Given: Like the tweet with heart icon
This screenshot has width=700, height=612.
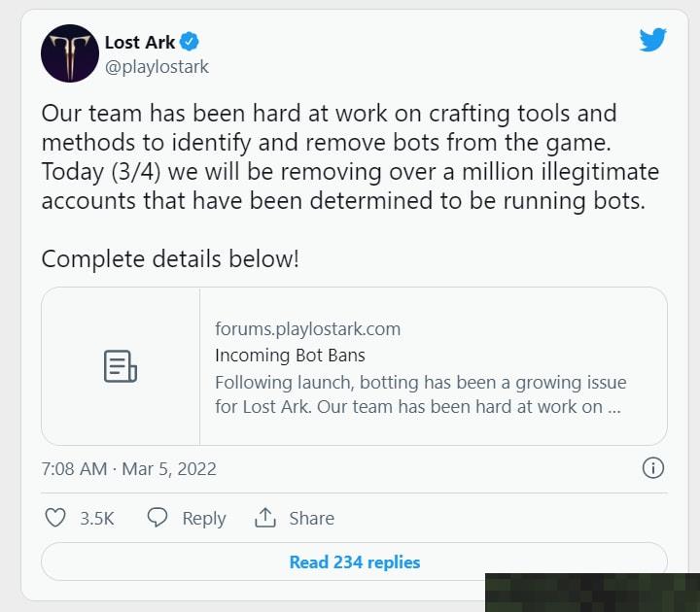Looking at the screenshot, I should (x=55, y=518).
